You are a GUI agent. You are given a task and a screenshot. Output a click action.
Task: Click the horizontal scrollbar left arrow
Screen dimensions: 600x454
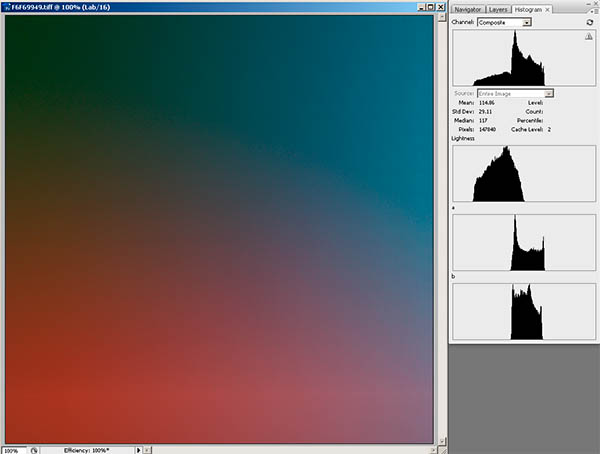[x=147, y=451]
